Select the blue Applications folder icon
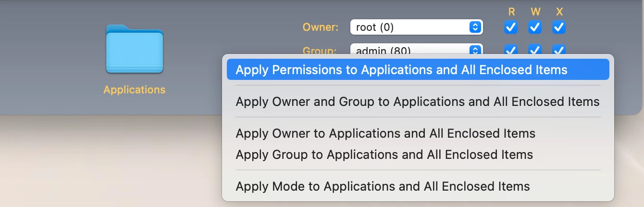 pyautogui.click(x=135, y=49)
